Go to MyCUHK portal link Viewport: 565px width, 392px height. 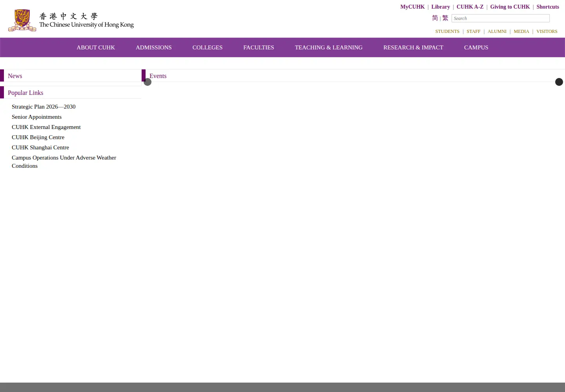412,7
